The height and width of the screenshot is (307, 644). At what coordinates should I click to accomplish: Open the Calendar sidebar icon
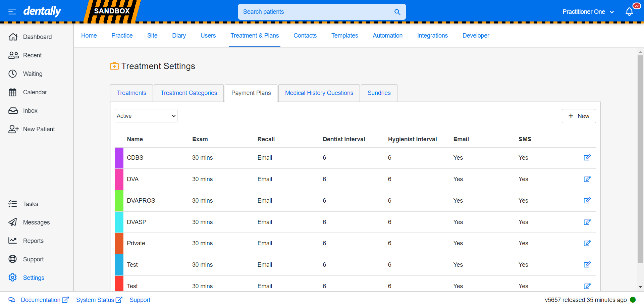13,92
